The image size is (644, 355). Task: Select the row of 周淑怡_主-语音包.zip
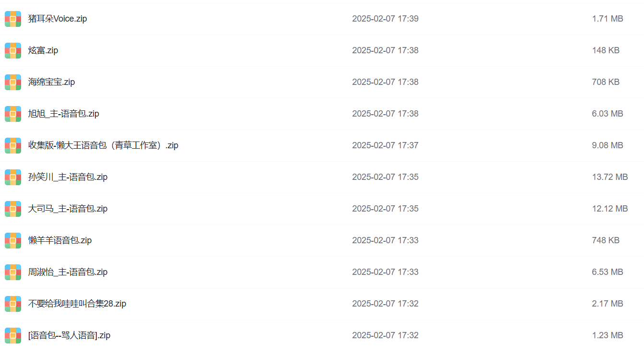(x=322, y=272)
